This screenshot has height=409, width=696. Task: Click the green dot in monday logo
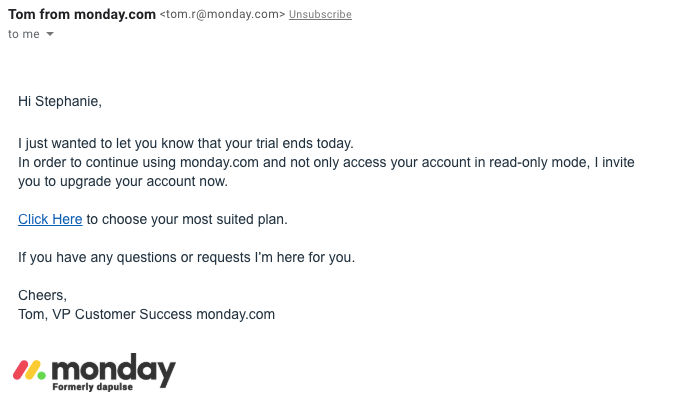click(x=41, y=375)
